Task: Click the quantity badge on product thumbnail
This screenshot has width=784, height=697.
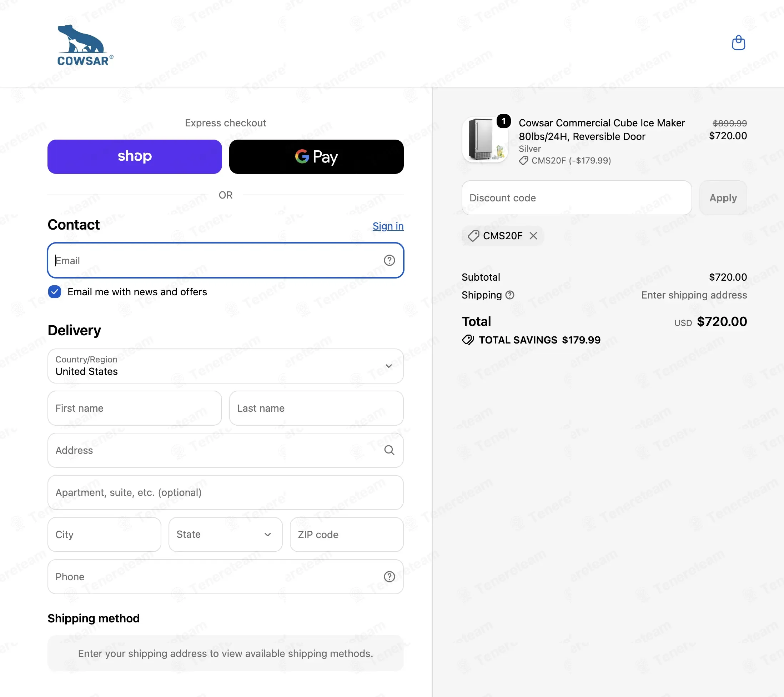Action: tap(503, 121)
